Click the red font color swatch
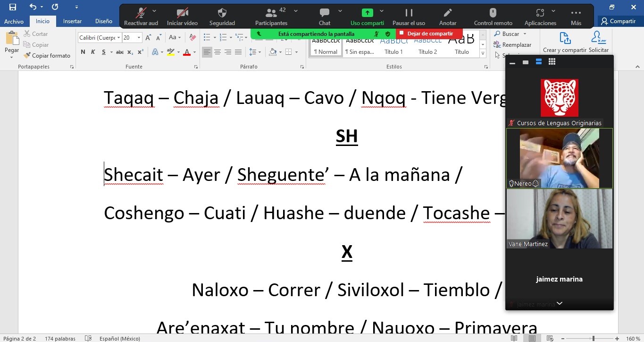 pyautogui.click(x=187, y=52)
